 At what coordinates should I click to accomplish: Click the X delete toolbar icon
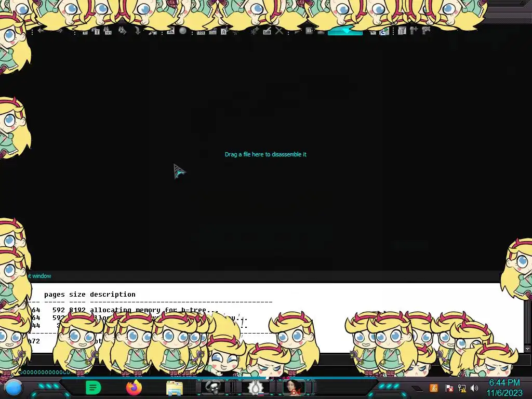[x=279, y=31]
